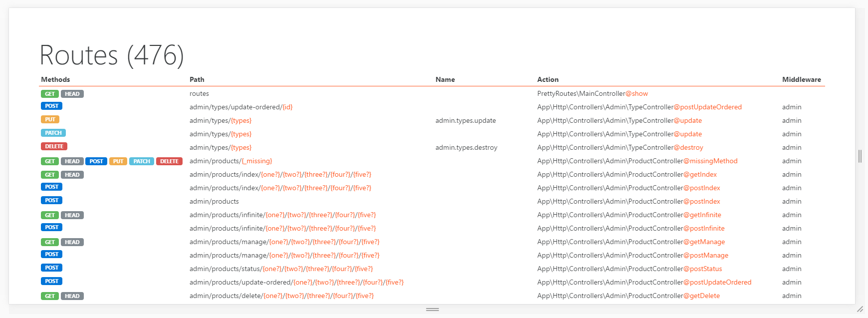Click the POST badge for the plain admin/products path
This screenshot has width=868, height=318.
[x=52, y=200]
